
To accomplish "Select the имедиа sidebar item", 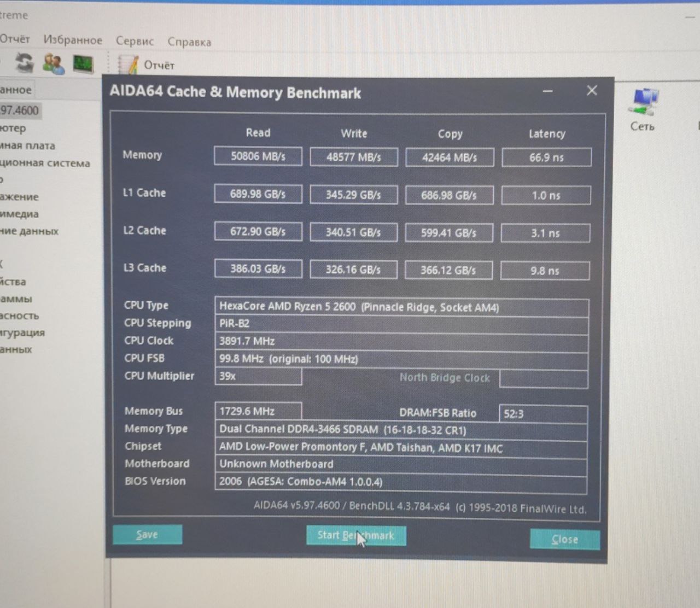I will pos(19,214).
